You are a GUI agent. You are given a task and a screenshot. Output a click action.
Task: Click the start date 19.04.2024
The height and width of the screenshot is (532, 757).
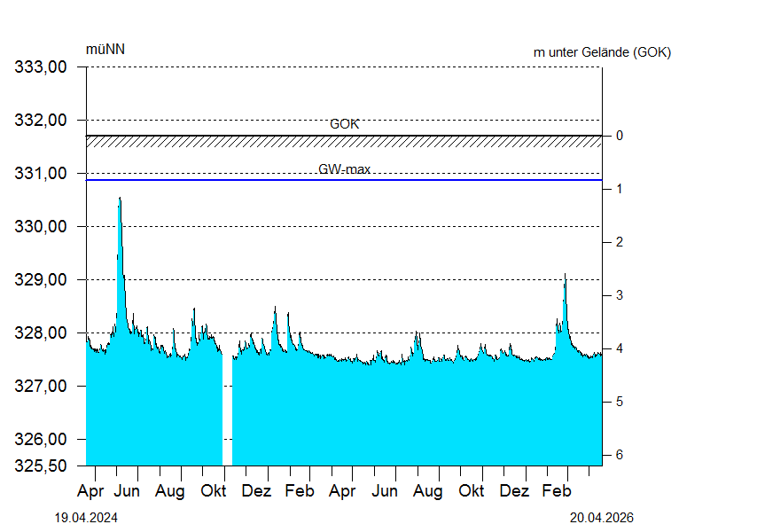[x=86, y=517]
